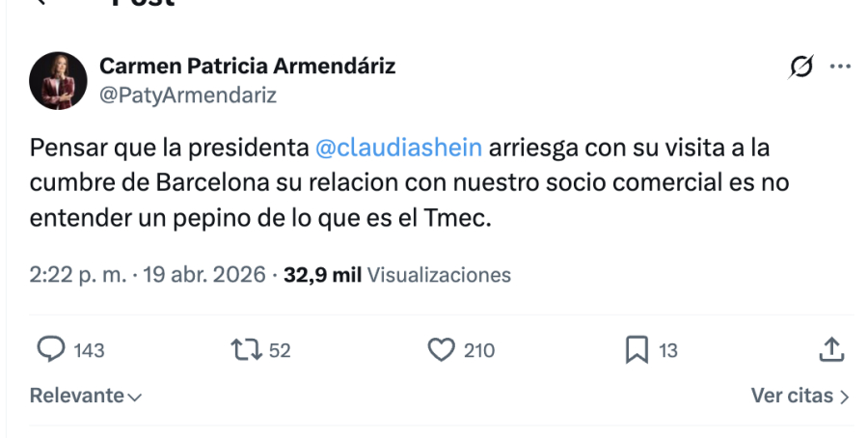Repost using the arrows icon
Image resolution: width=868 pixels, height=438 pixels.
pyautogui.click(x=245, y=350)
